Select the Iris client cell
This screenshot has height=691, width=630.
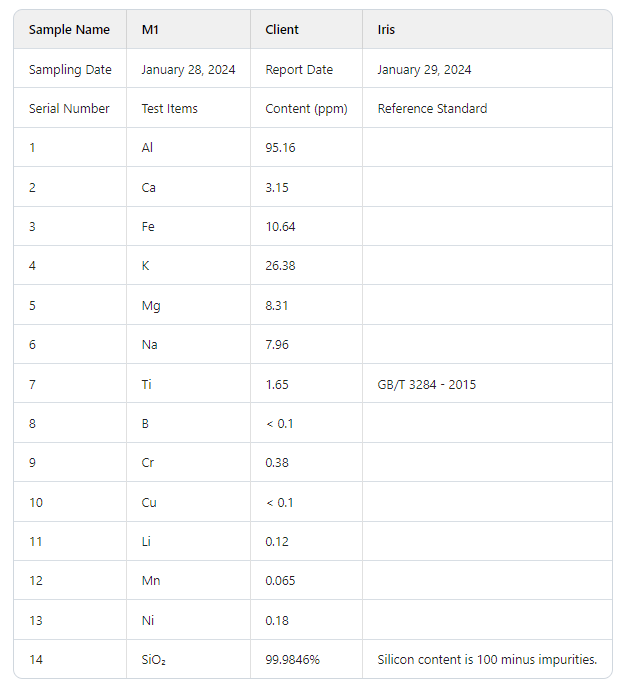pos(487,30)
